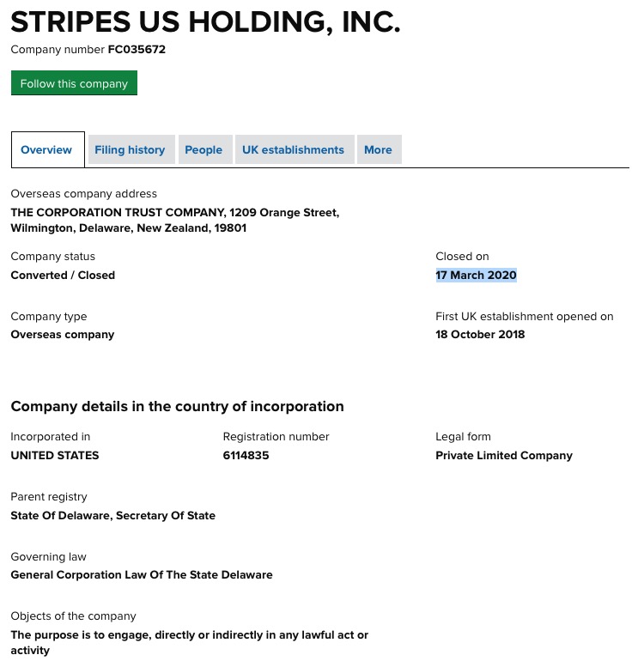This screenshot has width=644, height=667.
Task: Select the More tab
Action: click(378, 149)
